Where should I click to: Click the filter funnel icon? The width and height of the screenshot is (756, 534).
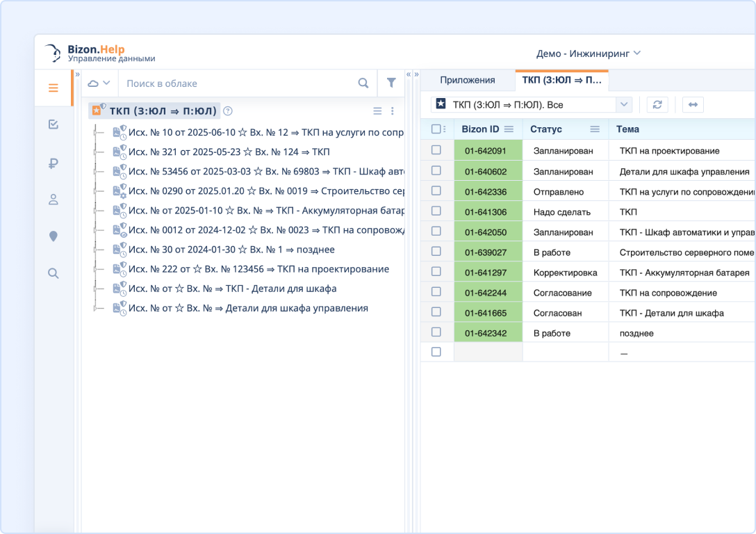click(x=391, y=83)
